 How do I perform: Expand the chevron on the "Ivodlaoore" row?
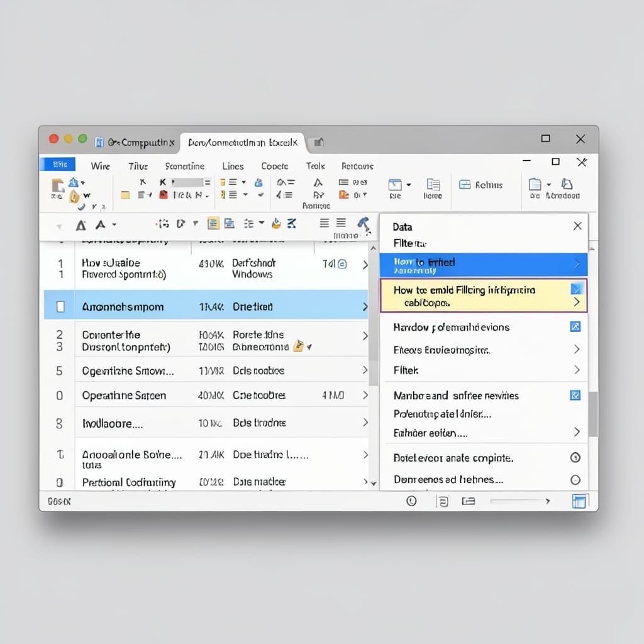tap(365, 422)
